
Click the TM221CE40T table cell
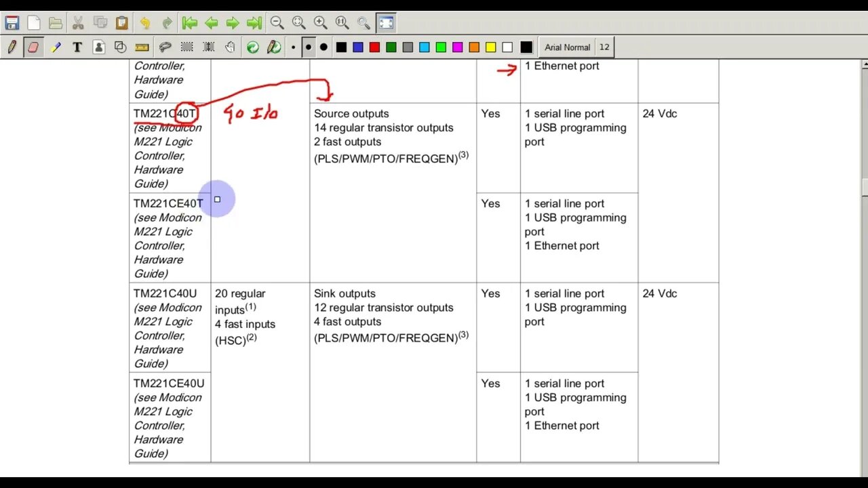pyautogui.click(x=170, y=238)
